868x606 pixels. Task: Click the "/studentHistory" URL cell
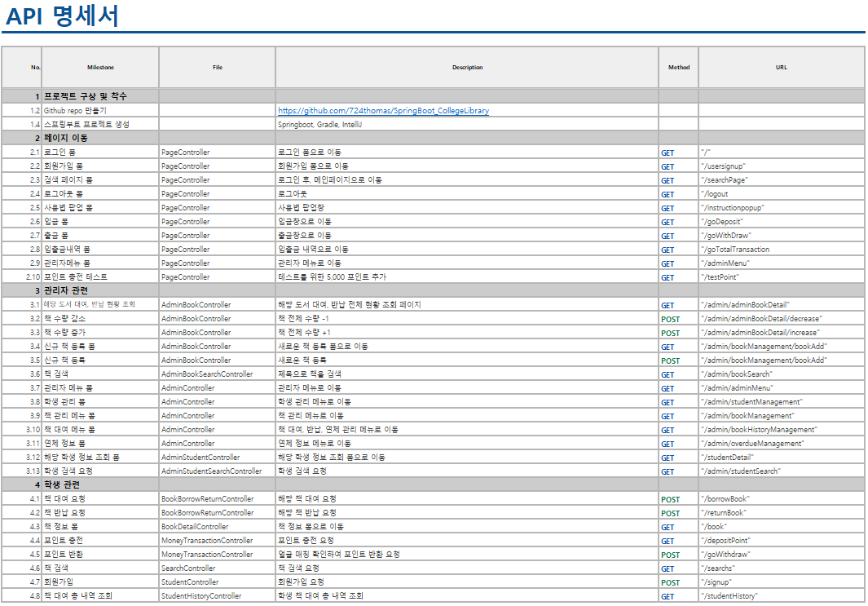click(x=781, y=595)
